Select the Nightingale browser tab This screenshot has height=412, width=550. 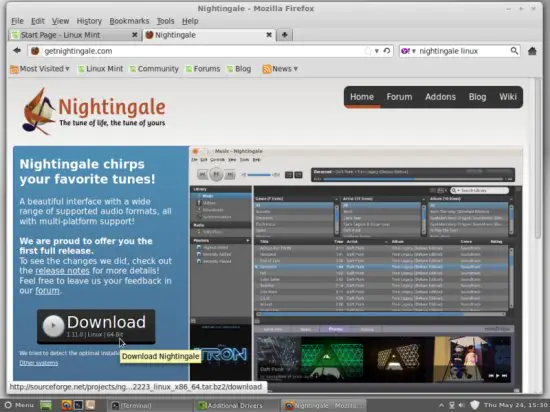pos(209,35)
